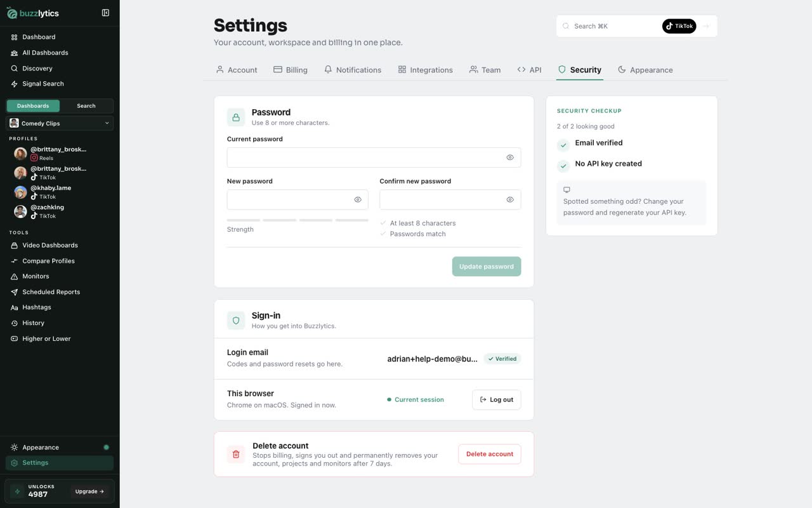The height and width of the screenshot is (508, 812).
Task: Open the Billing tab
Action: 291,70
